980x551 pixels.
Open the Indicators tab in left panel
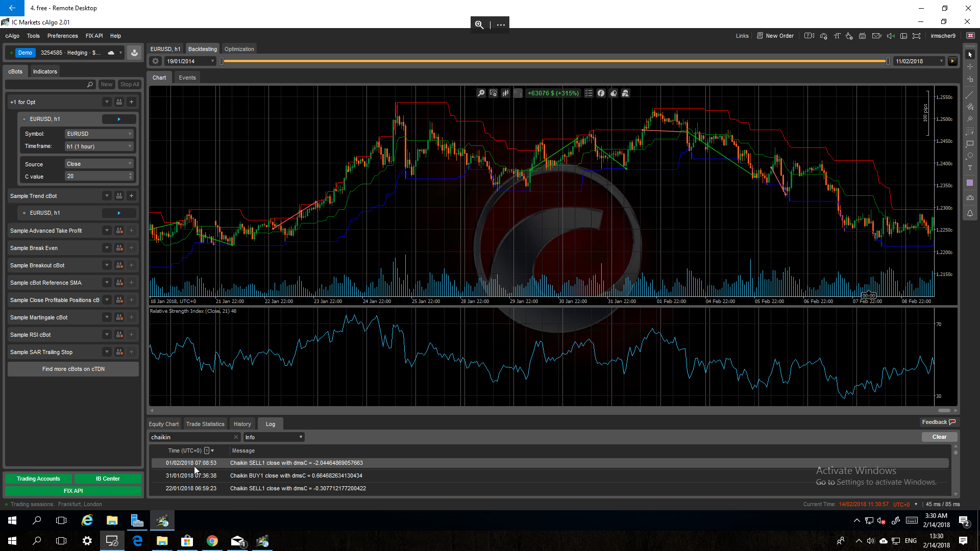[x=45, y=71]
